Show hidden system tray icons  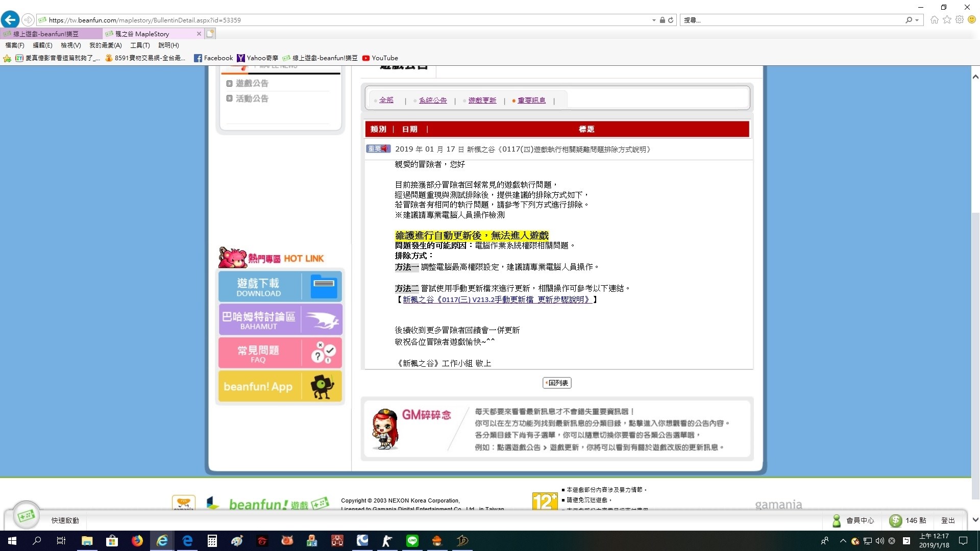(843, 541)
